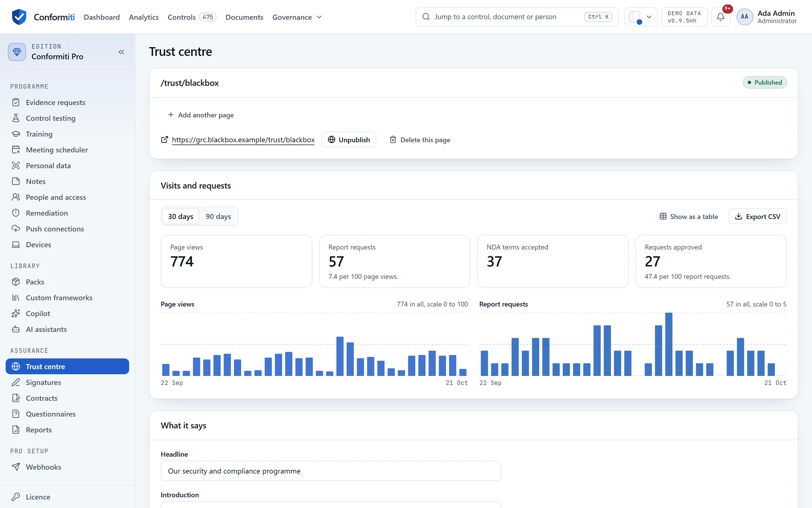Click the People and access icon

16,197
